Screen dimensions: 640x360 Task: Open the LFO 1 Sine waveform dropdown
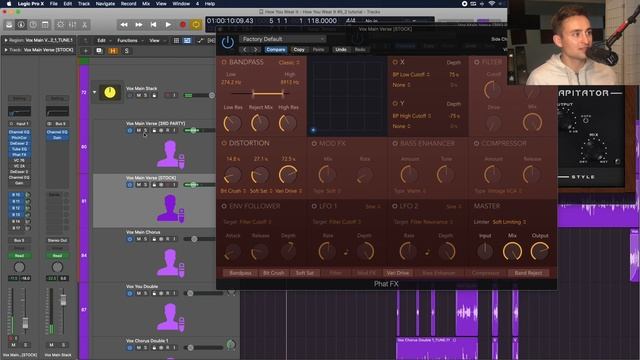(x=373, y=207)
